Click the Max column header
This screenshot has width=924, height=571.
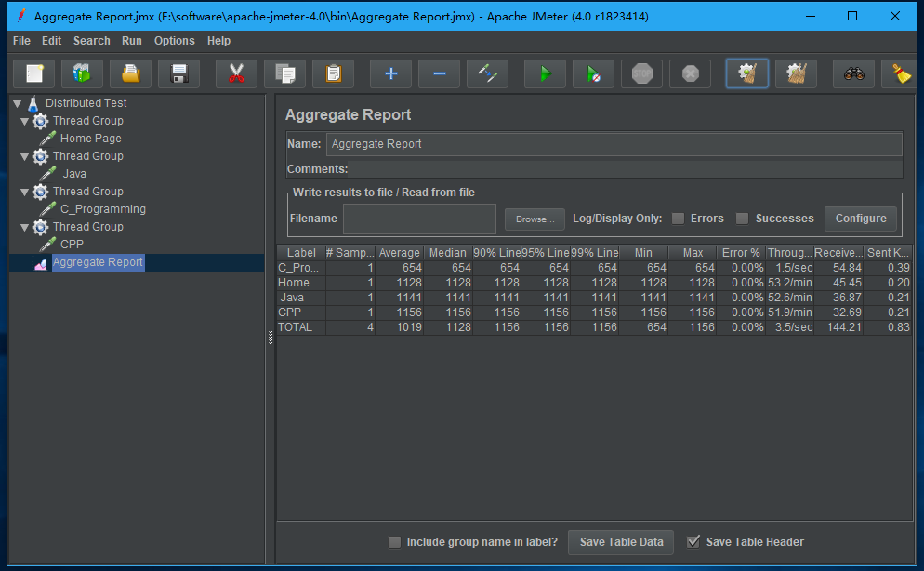coord(693,253)
